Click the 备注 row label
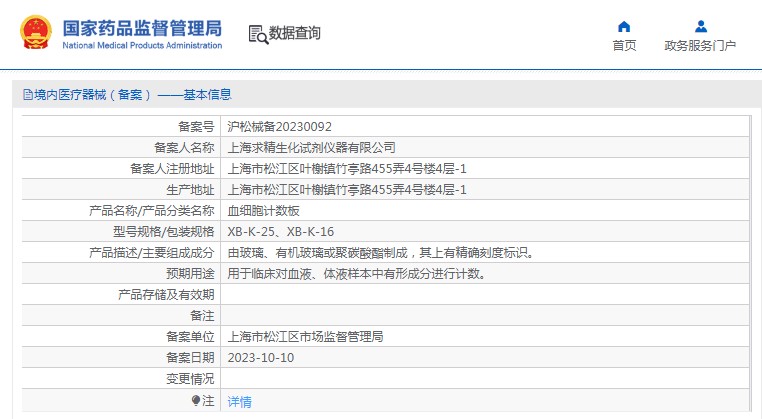Screen dimensions: 762x419 pos(202,315)
